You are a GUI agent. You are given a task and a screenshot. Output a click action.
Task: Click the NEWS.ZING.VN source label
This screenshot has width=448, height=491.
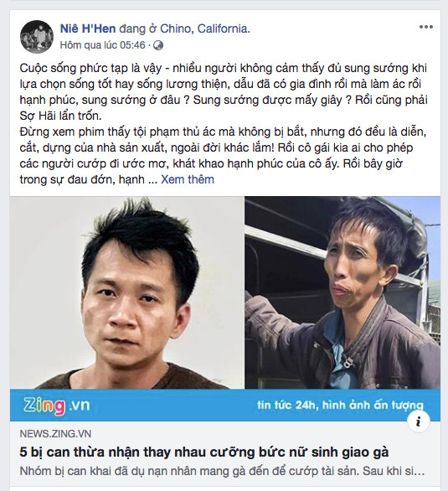(x=55, y=434)
